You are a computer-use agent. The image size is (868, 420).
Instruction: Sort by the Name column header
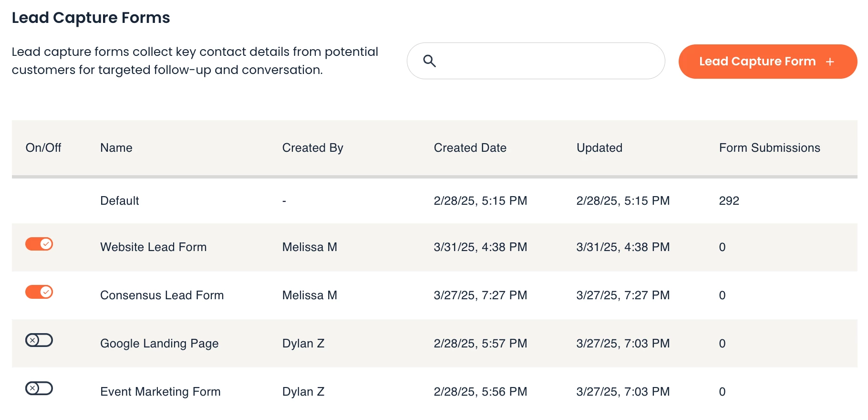[x=116, y=148]
